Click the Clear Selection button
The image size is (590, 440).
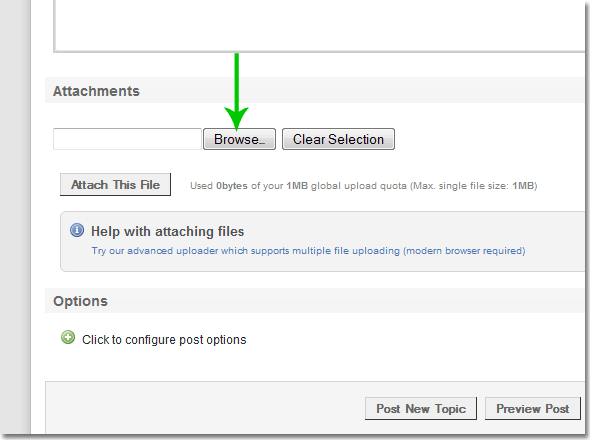338,139
